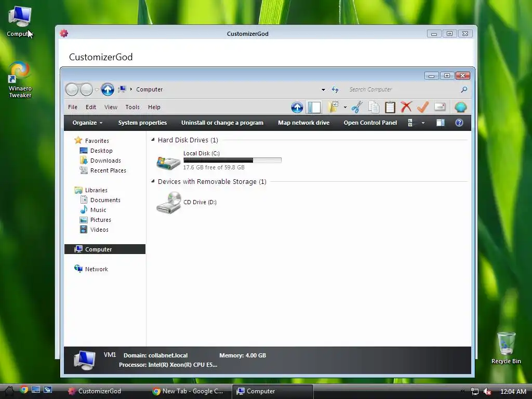The height and width of the screenshot is (399, 532).
Task: Click Uninstall or change a program
Action: tap(222, 123)
